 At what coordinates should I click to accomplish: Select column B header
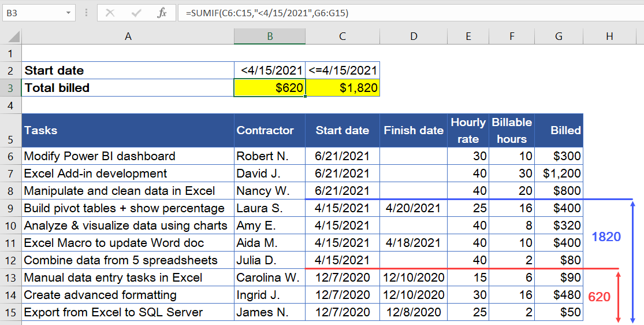pyautogui.click(x=270, y=36)
